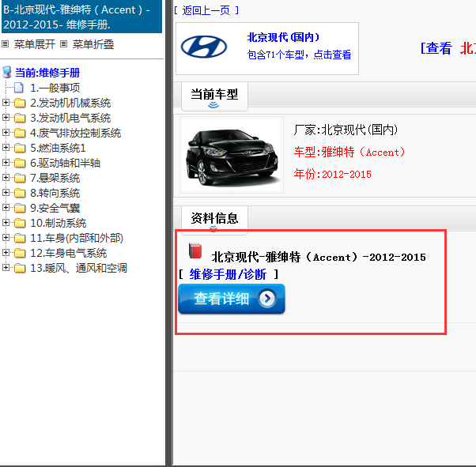The width and height of the screenshot is (476, 467).
Task: Open 8.转向系统 tree label
Action: click(x=55, y=193)
